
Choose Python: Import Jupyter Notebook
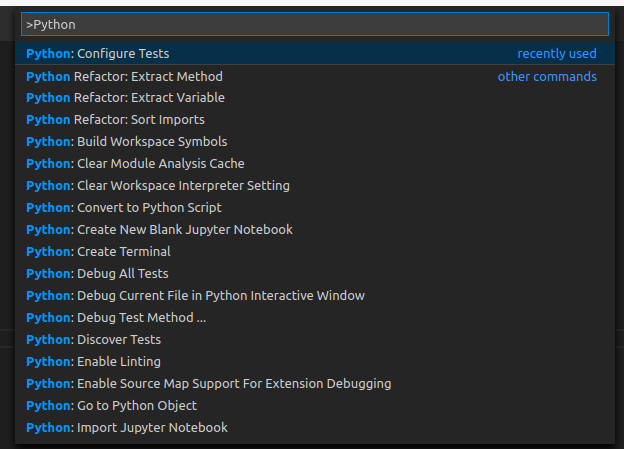pyautogui.click(x=315, y=428)
